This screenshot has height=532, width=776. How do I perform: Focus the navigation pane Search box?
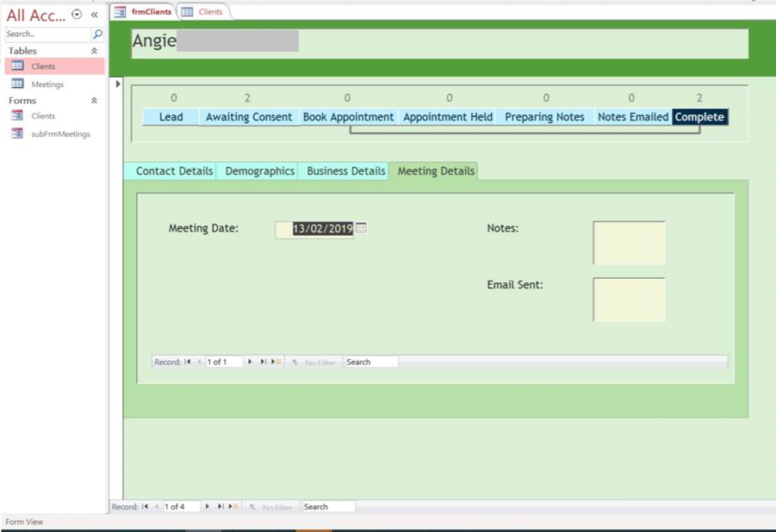[x=48, y=34]
